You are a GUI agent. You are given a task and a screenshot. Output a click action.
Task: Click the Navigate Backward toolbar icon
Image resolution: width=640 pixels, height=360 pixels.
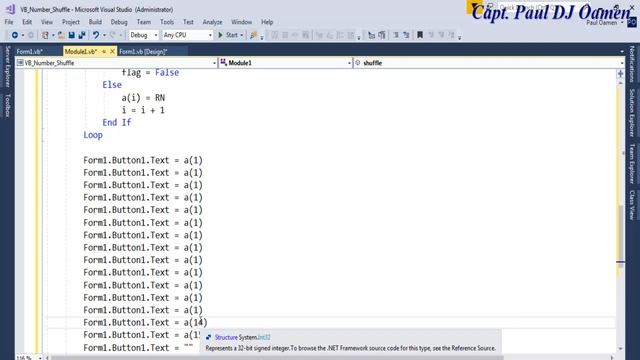click(x=15, y=35)
